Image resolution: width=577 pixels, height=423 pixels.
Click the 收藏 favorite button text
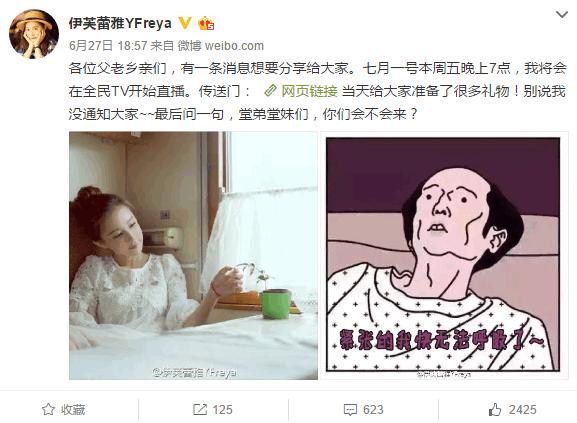(73, 409)
